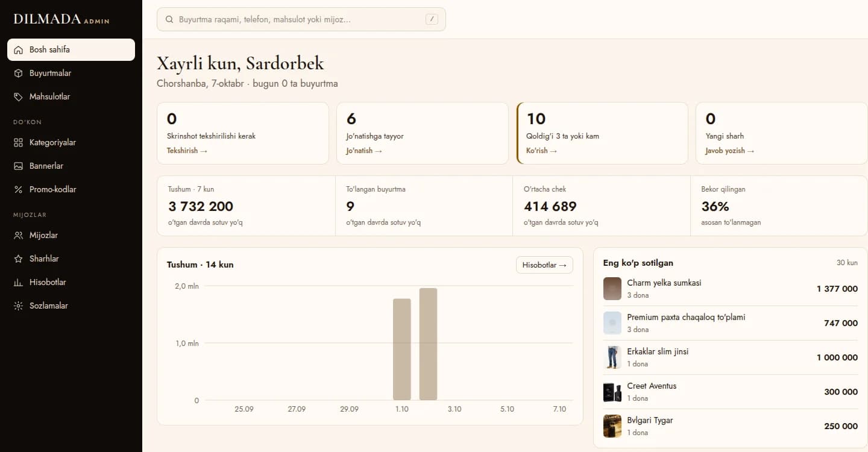
Task: Click the grid icon for Kategoriyalar
Action: coord(19,143)
